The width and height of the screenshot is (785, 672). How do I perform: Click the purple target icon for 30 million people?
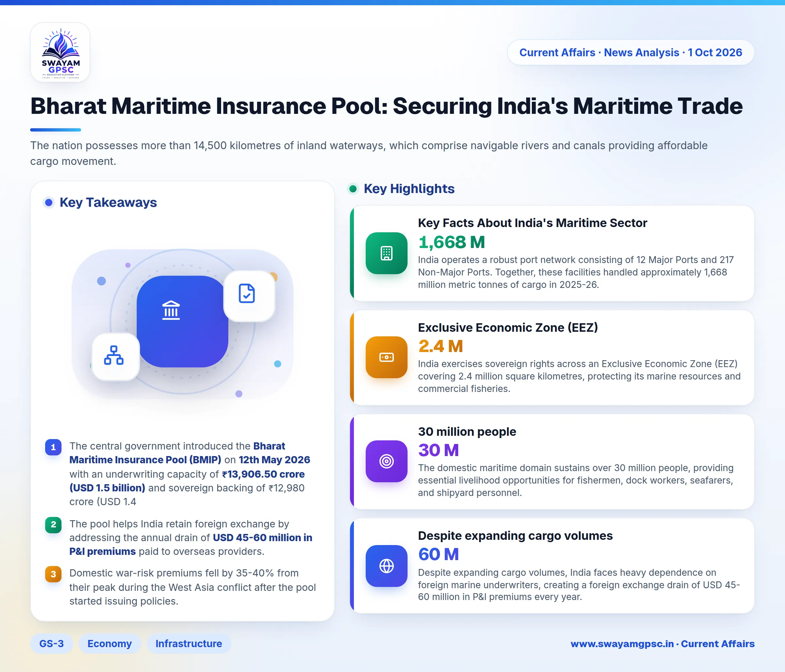[386, 461]
